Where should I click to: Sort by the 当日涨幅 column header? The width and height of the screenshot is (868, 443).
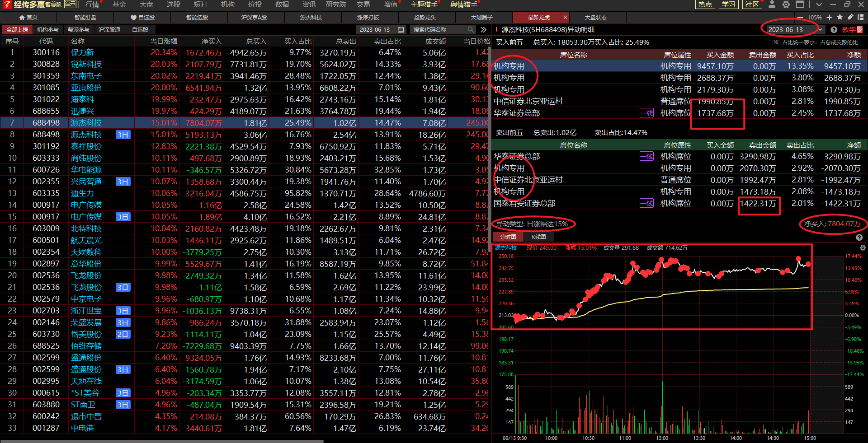point(163,41)
